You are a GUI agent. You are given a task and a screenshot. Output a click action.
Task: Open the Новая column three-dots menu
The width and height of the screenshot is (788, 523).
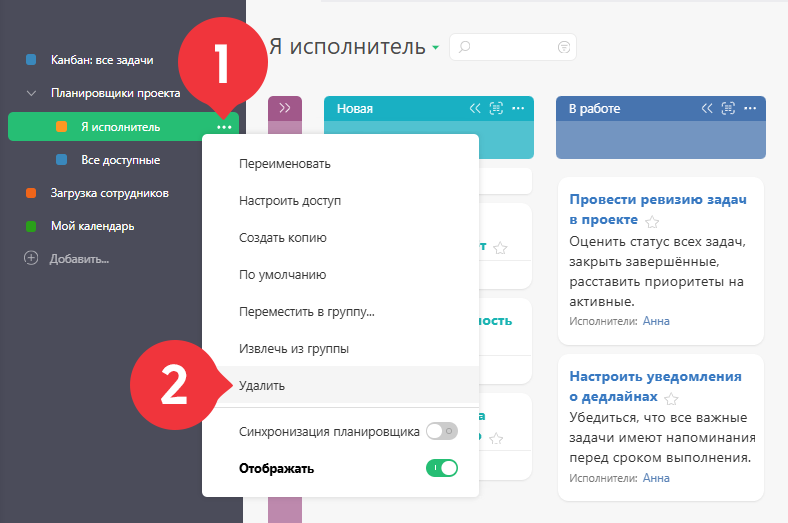[518, 108]
